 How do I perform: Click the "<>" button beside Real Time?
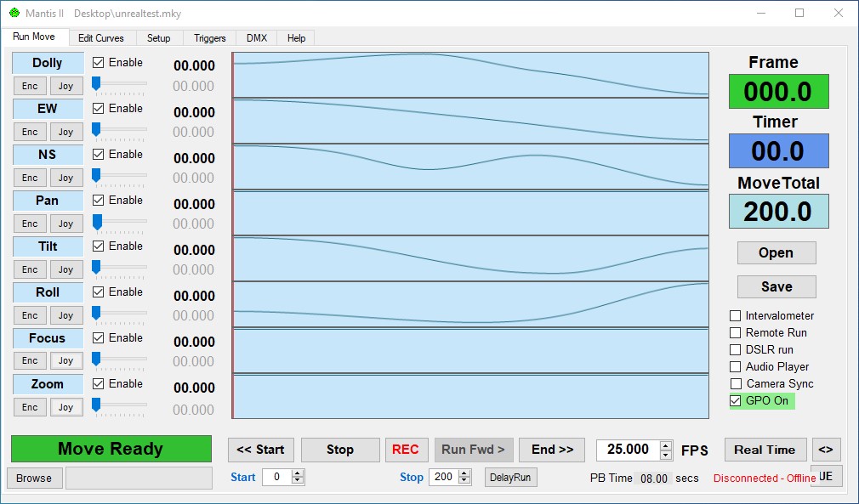(826, 450)
